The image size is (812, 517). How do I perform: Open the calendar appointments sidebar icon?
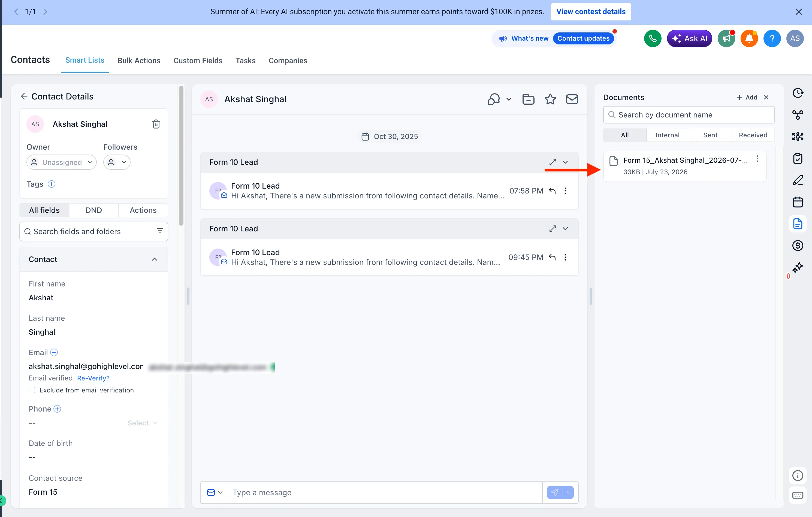coord(798,202)
